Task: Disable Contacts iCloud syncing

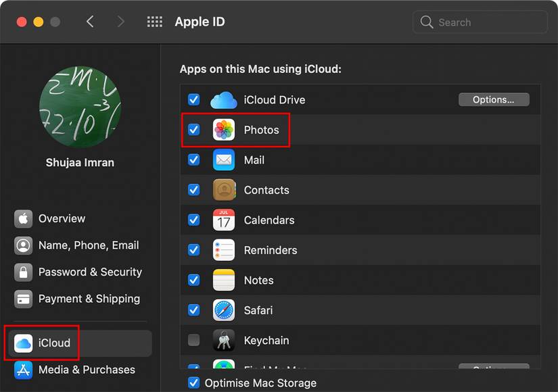Action: [x=194, y=190]
